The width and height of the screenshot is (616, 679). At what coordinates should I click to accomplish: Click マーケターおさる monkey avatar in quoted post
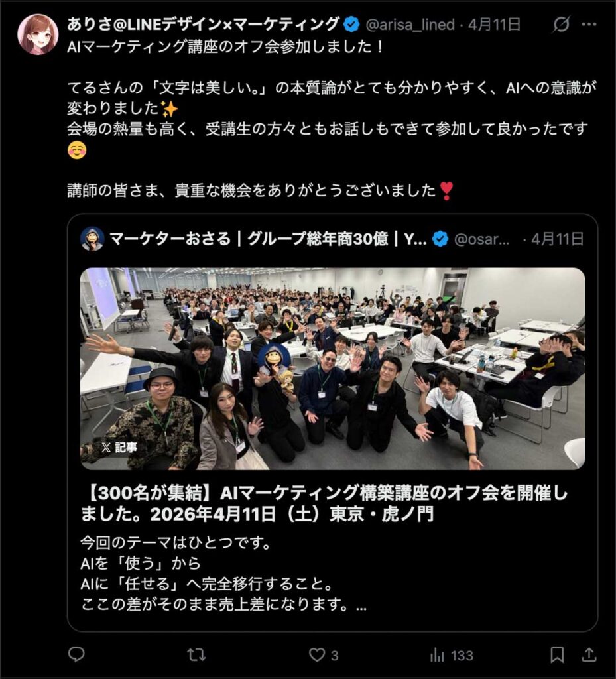point(92,239)
